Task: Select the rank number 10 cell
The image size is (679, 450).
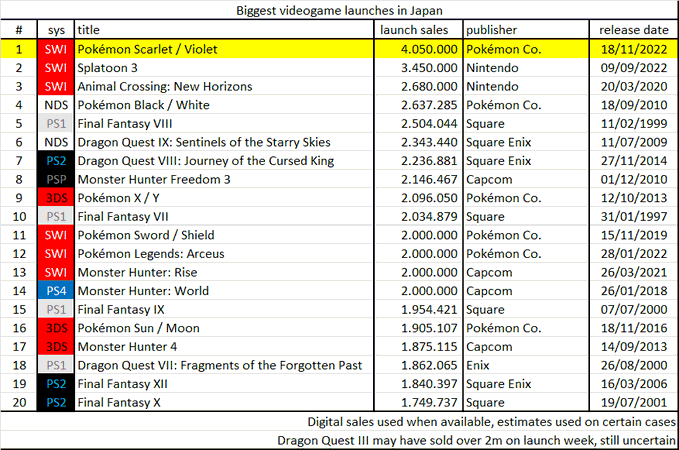Action: click(19, 217)
